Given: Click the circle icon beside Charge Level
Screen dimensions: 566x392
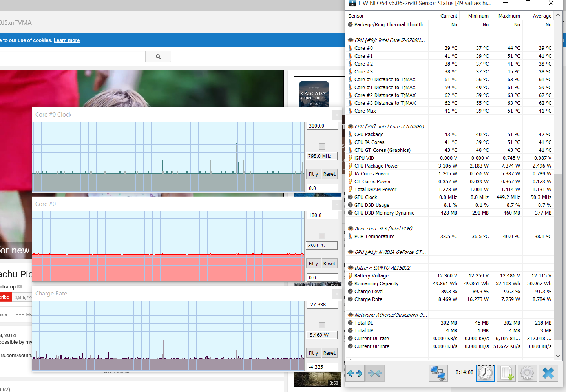Looking at the screenshot, I should (351, 291).
